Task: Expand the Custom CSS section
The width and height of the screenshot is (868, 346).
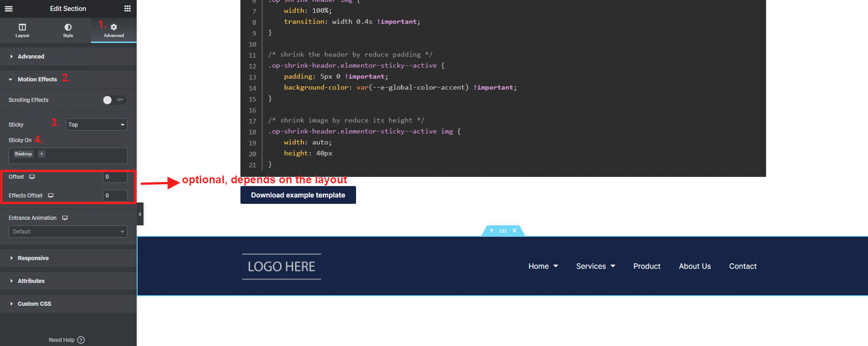Action: point(34,304)
